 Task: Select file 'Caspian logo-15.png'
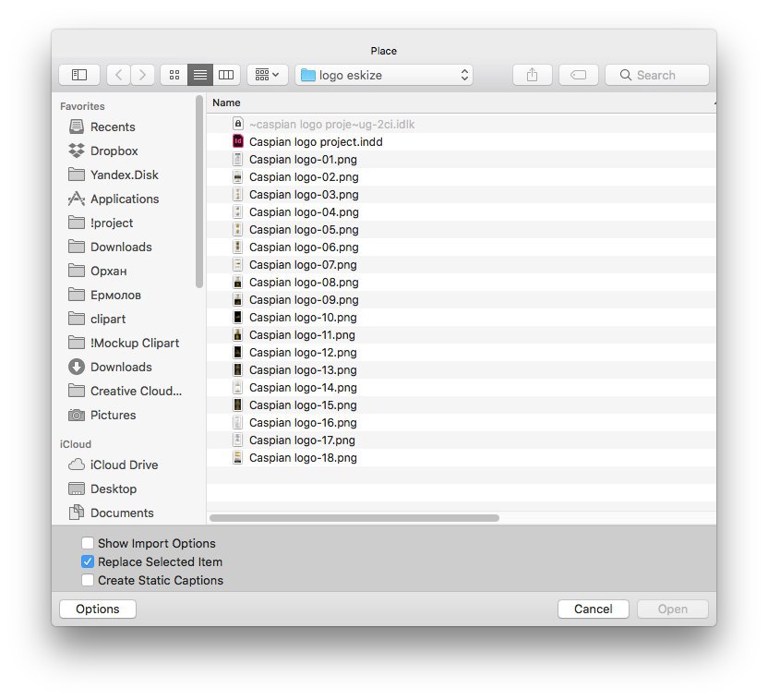coord(461,405)
